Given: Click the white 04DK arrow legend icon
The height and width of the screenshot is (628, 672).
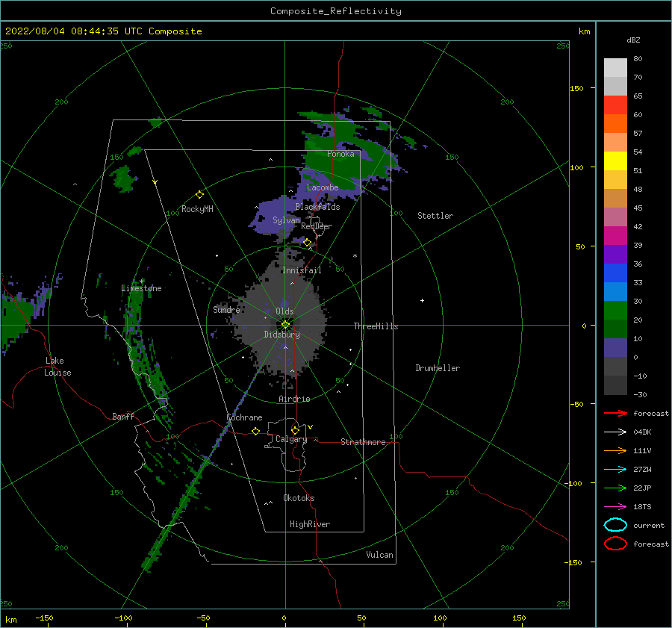Looking at the screenshot, I should (615, 432).
